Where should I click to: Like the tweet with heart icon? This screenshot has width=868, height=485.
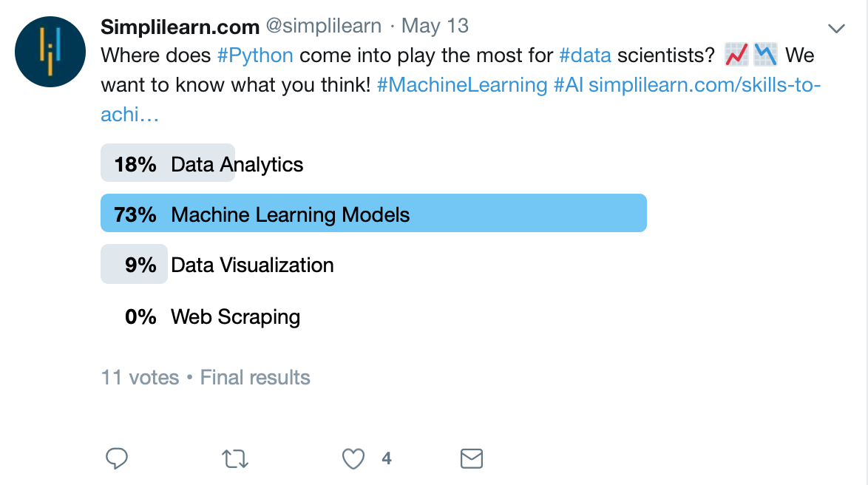[x=353, y=458]
